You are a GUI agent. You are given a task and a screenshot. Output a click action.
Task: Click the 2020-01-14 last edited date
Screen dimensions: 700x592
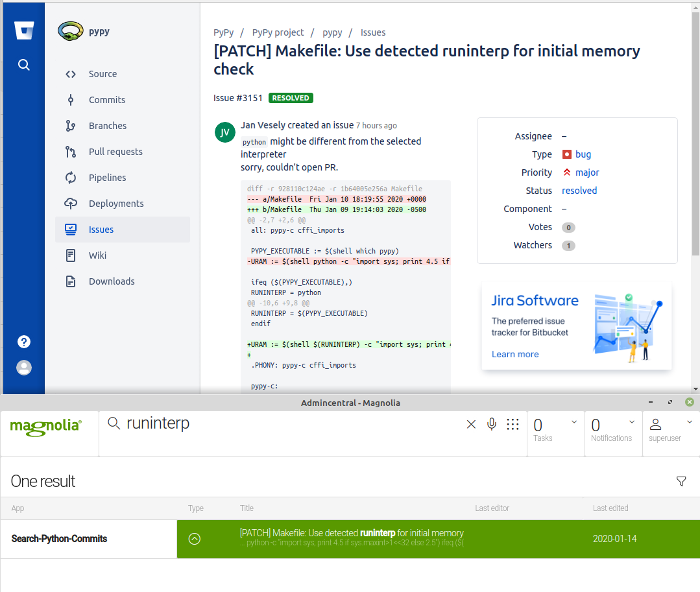(x=614, y=539)
